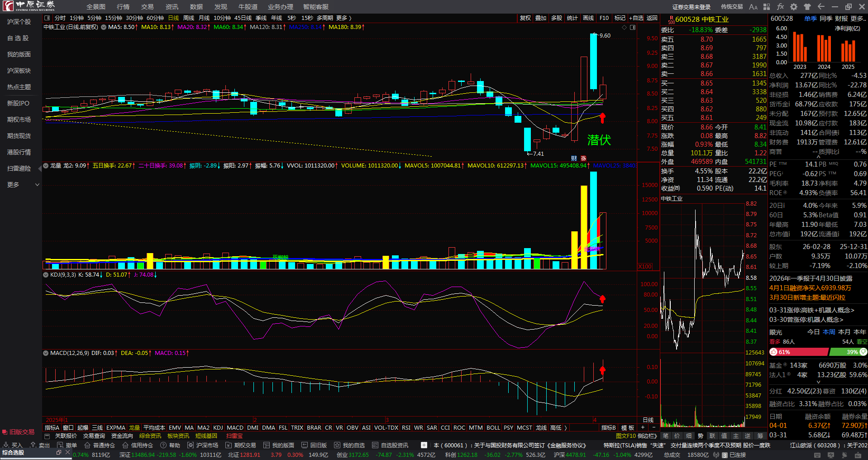Open the 多周期 multi-period selector

point(325,18)
